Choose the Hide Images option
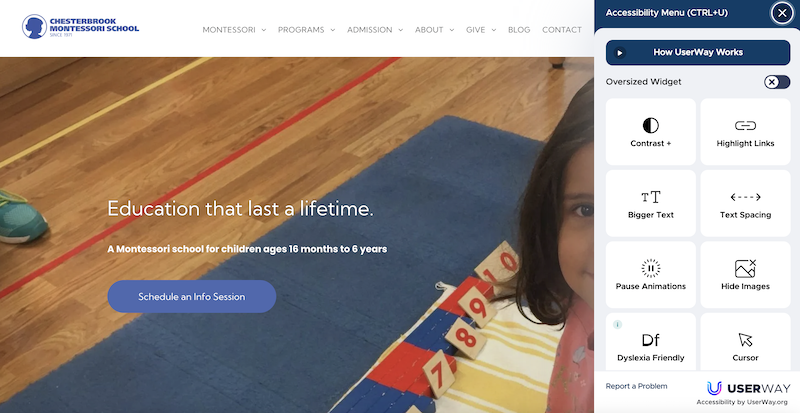Image resolution: width=800 pixels, height=413 pixels. click(745, 275)
